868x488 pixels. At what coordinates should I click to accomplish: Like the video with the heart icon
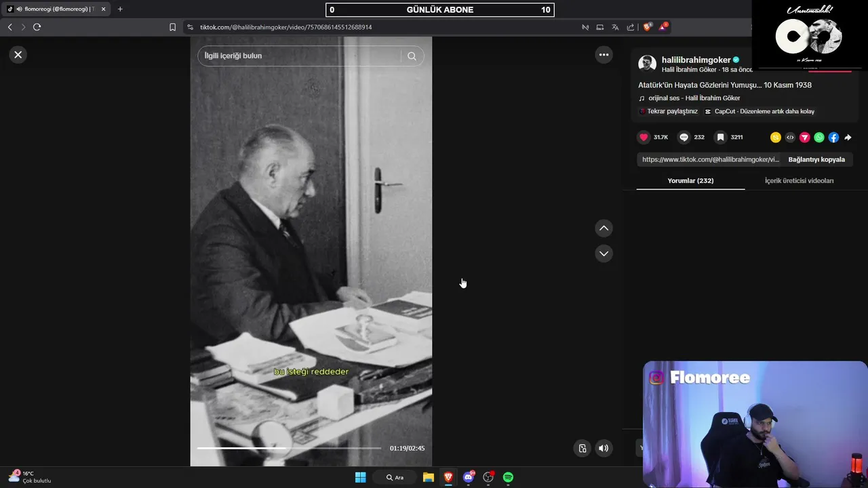pos(644,137)
